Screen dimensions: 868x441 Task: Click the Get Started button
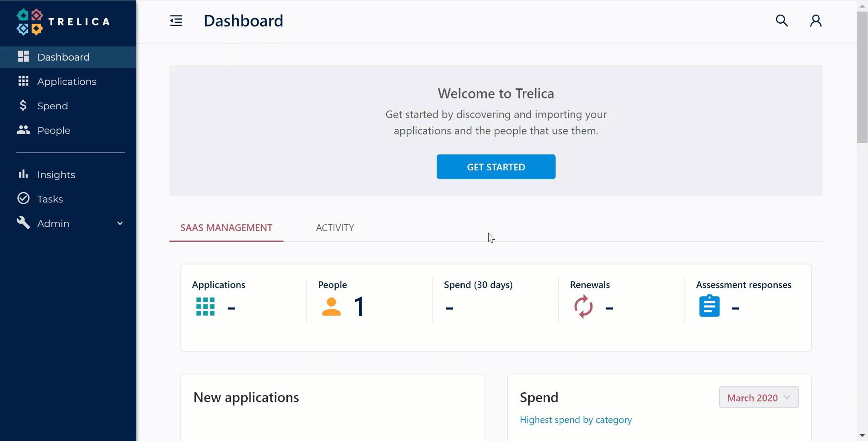click(x=496, y=167)
